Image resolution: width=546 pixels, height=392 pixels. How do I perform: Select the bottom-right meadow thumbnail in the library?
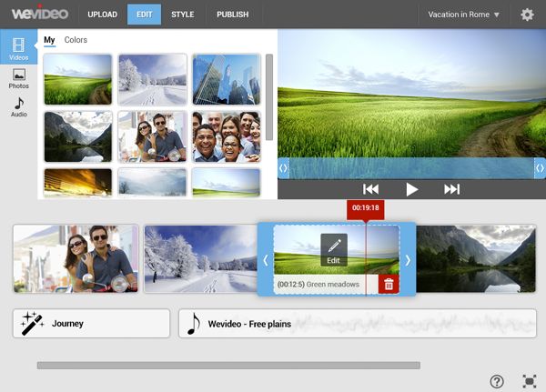[x=227, y=183]
